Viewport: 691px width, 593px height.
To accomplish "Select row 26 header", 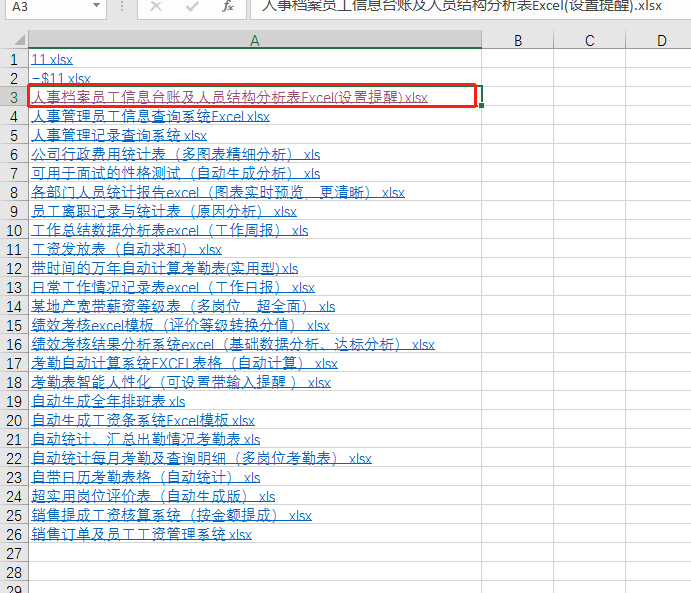I will (x=14, y=534).
